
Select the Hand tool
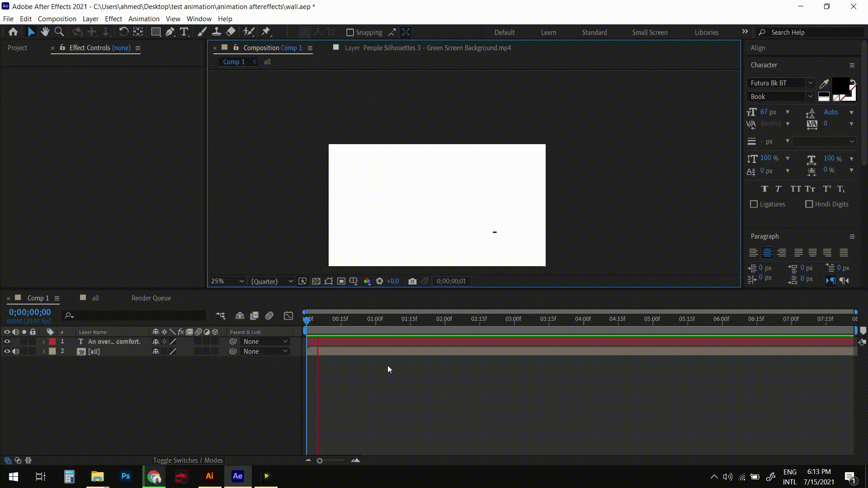click(45, 32)
